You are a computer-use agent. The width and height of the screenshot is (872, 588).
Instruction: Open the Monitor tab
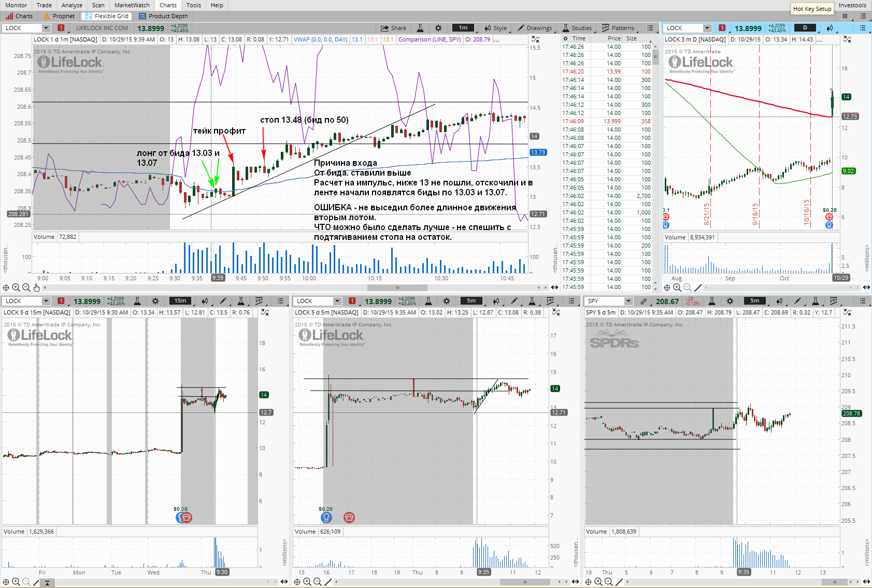pyautogui.click(x=16, y=5)
